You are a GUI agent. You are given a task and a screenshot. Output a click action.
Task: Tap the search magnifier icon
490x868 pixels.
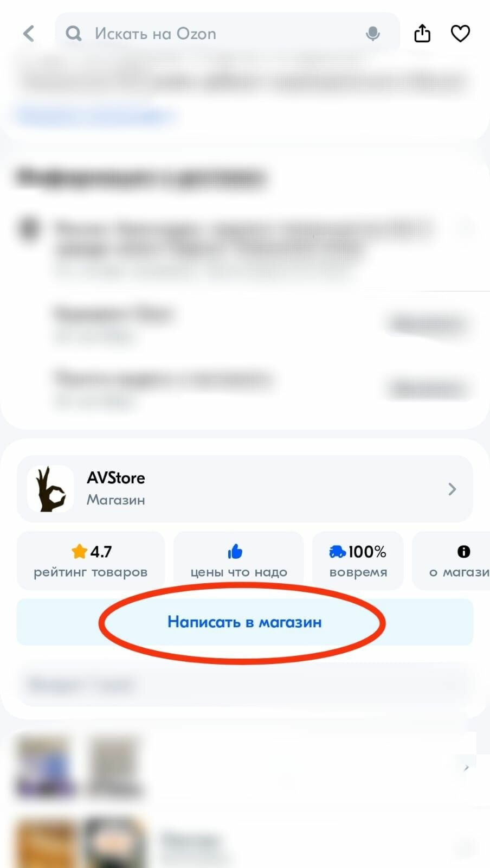tap(74, 34)
